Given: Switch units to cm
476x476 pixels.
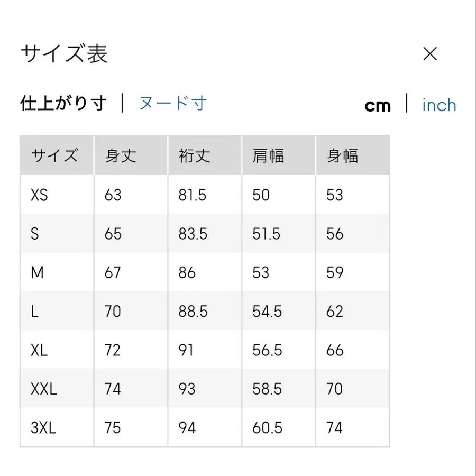Looking at the screenshot, I should tap(378, 105).
